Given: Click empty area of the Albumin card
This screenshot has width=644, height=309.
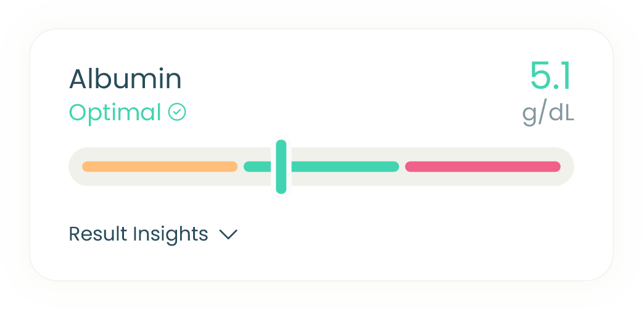Looking at the screenshot, I should tap(411, 238).
